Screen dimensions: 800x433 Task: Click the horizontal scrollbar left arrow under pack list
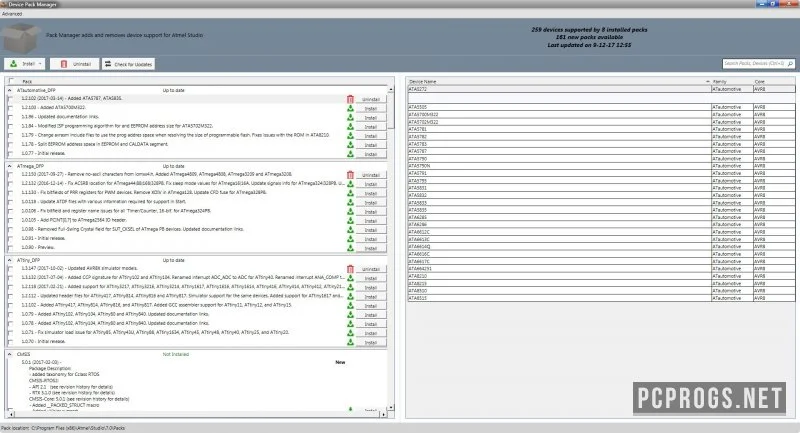[x=10, y=415]
